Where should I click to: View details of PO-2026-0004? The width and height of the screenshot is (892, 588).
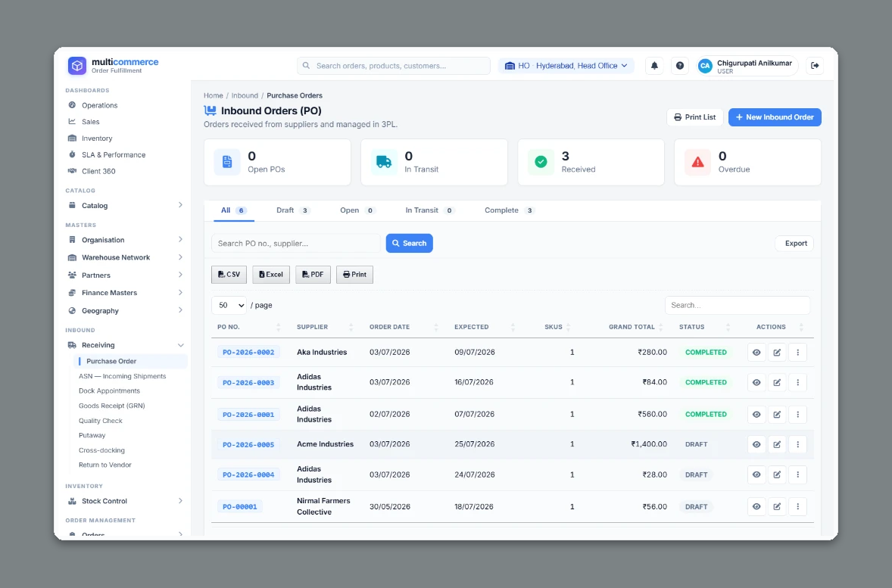pos(756,474)
